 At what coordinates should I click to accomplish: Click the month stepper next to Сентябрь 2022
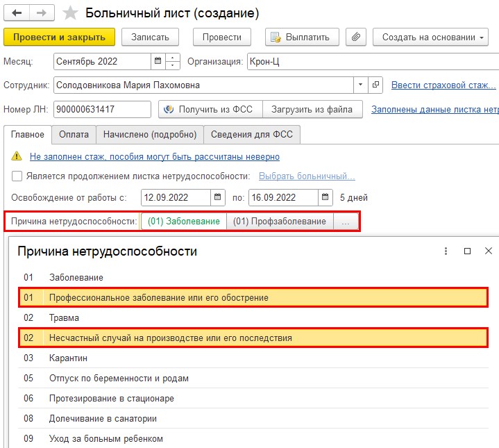[x=174, y=61]
